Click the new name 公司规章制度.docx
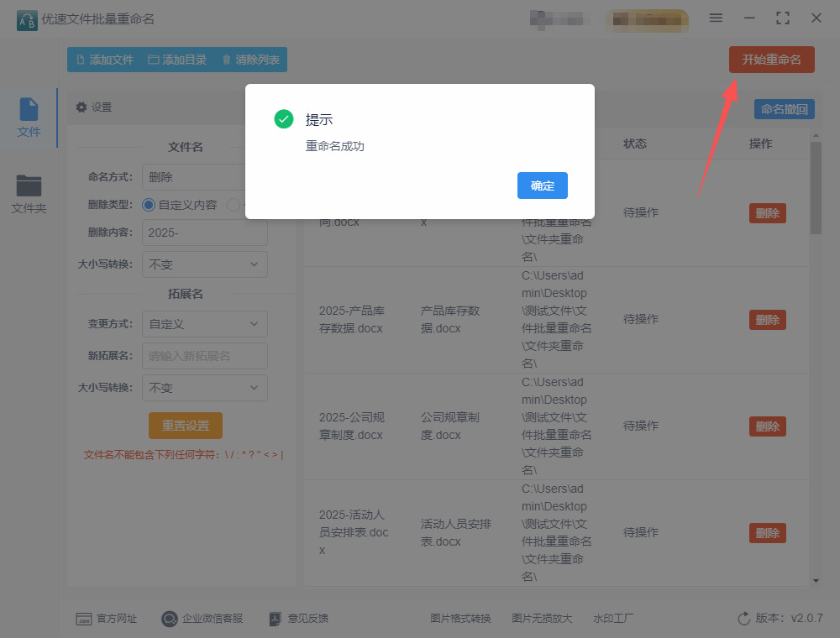Screen dimensions: 840x638 449,426
